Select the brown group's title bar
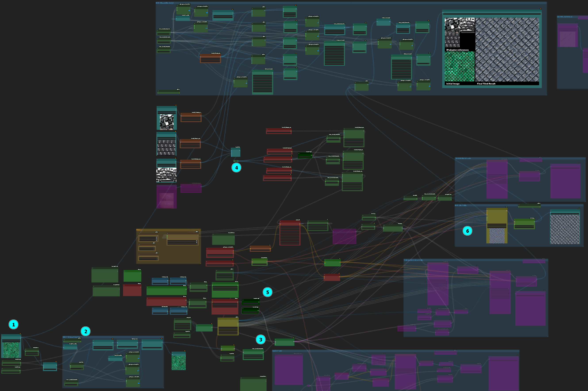The height and width of the screenshot is (391, 588). (x=169, y=230)
